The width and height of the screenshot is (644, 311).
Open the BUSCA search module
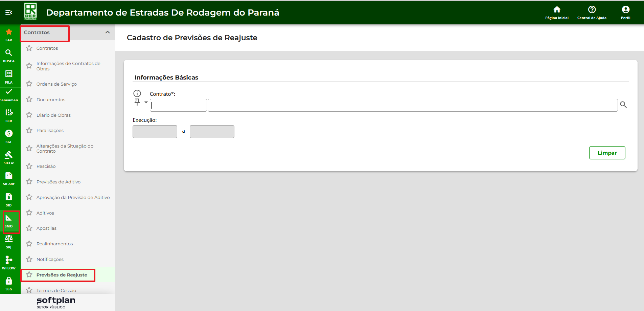pos(9,55)
